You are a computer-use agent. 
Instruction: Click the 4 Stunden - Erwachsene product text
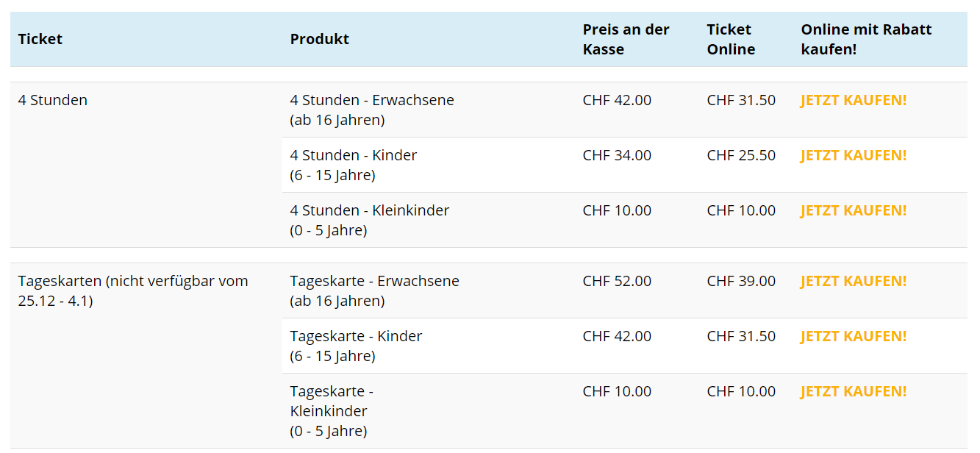372,100
